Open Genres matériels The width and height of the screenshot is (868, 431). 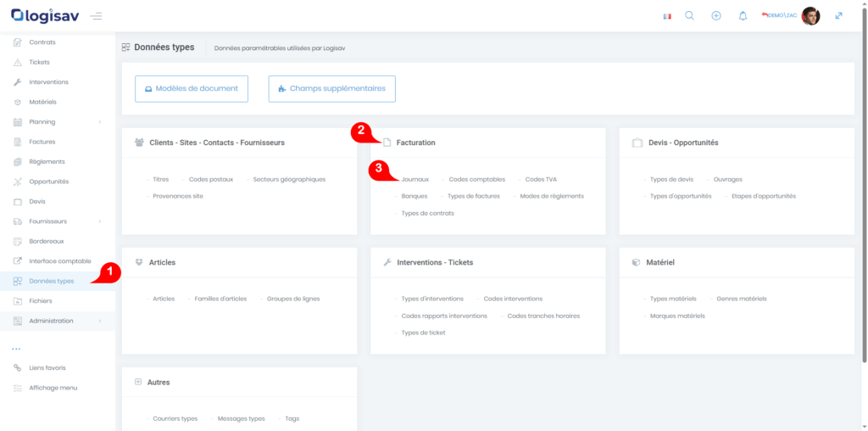pos(742,299)
